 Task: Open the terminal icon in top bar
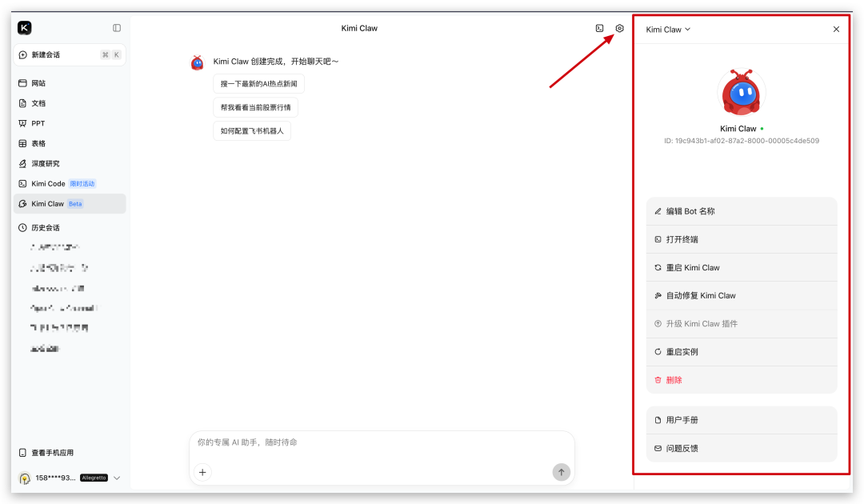pyautogui.click(x=599, y=29)
